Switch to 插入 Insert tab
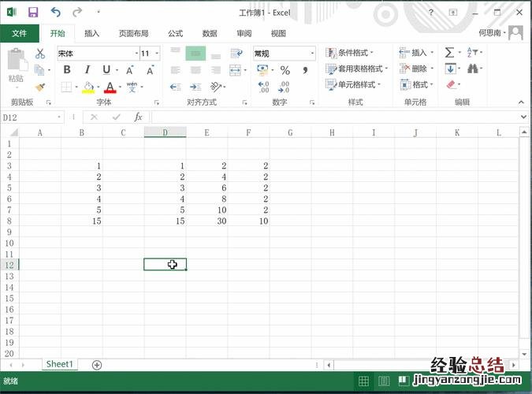 pos(91,33)
